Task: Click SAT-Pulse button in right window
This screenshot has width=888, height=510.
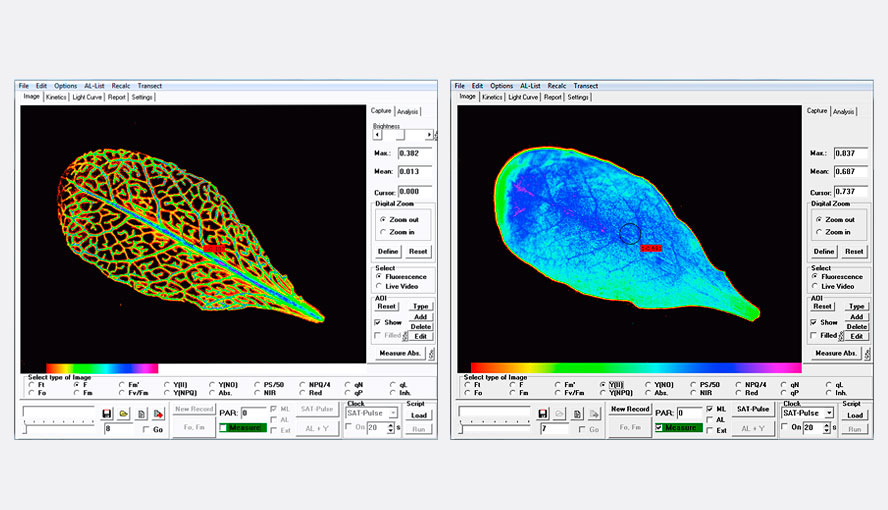Action: [752, 409]
